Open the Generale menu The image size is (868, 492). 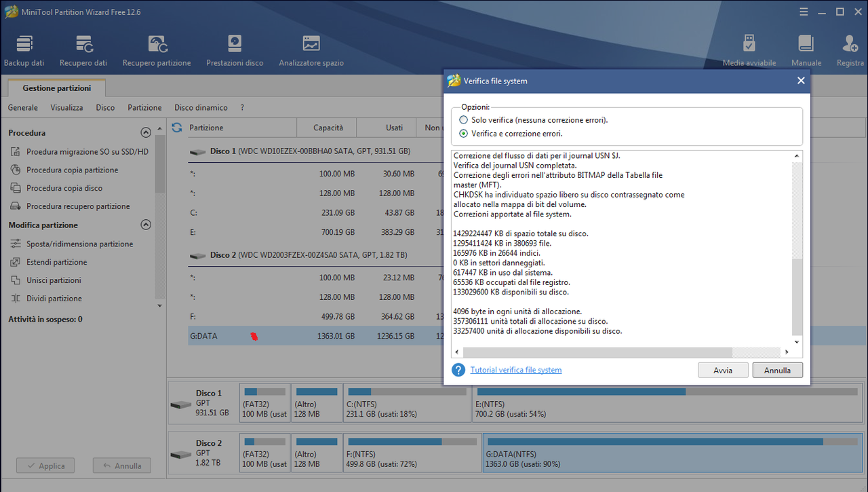pyautogui.click(x=23, y=108)
